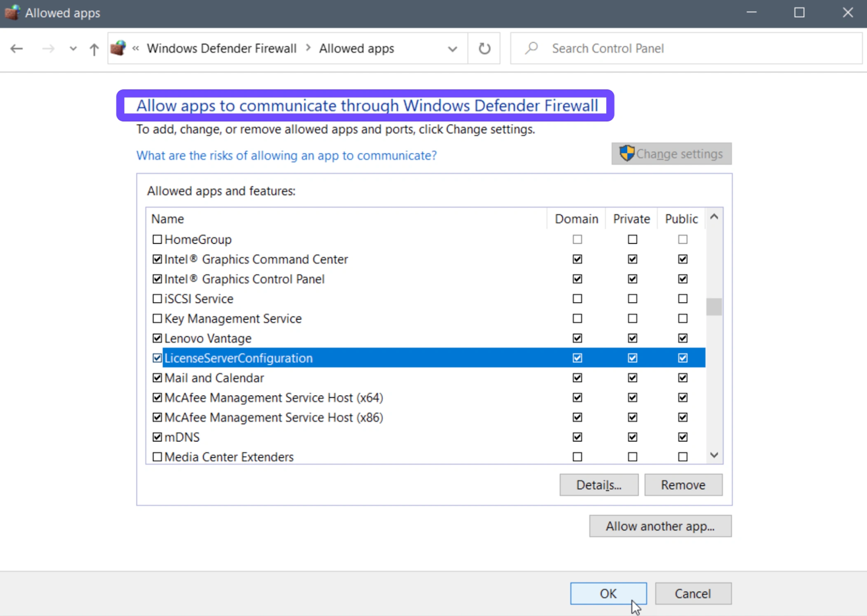
Task: Maximize the Allowed apps window
Action: [799, 12]
